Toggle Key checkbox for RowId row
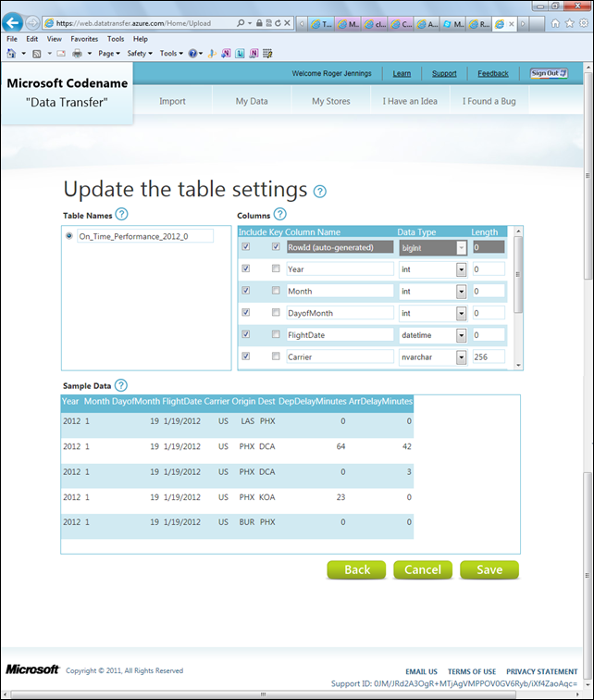 coord(276,246)
